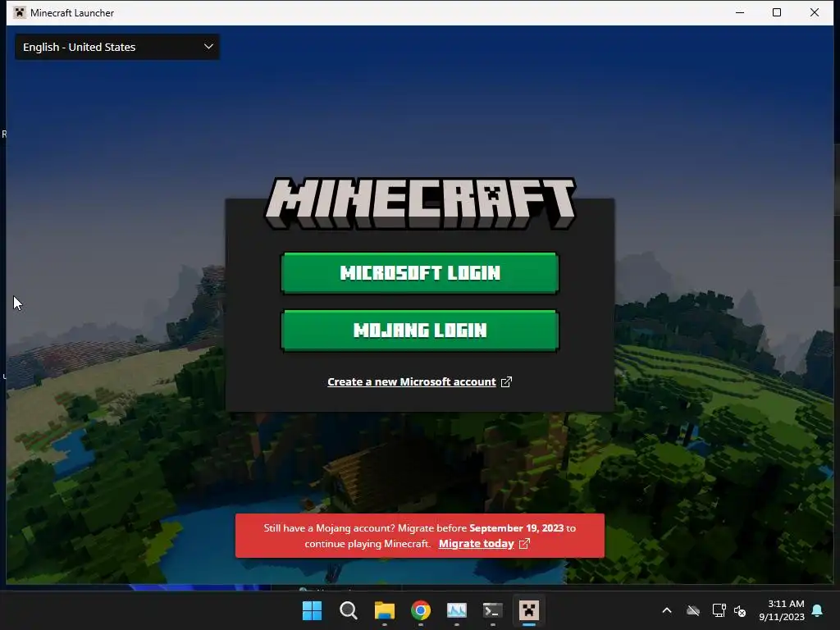Open the system monitor app in taskbar
The width and height of the screenshot is (840, 630).
pos(456,610)
